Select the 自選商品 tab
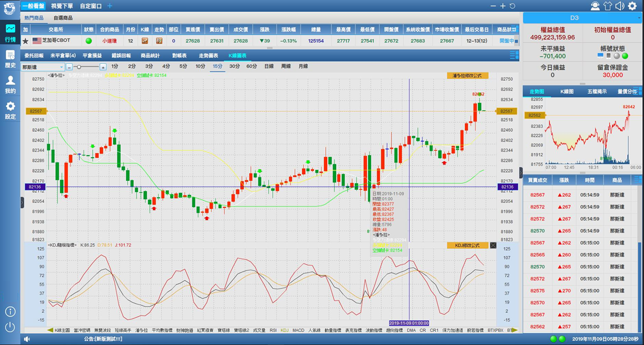The width and height of the screenshot is (644, 345). pyautogui.click(x=63, y=18)
